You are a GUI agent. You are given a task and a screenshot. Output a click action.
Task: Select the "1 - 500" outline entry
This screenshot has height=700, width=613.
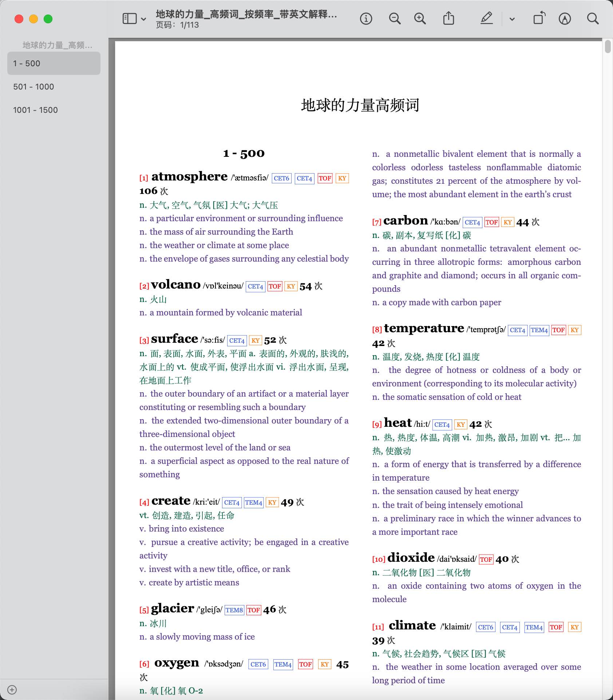point(54,63)
